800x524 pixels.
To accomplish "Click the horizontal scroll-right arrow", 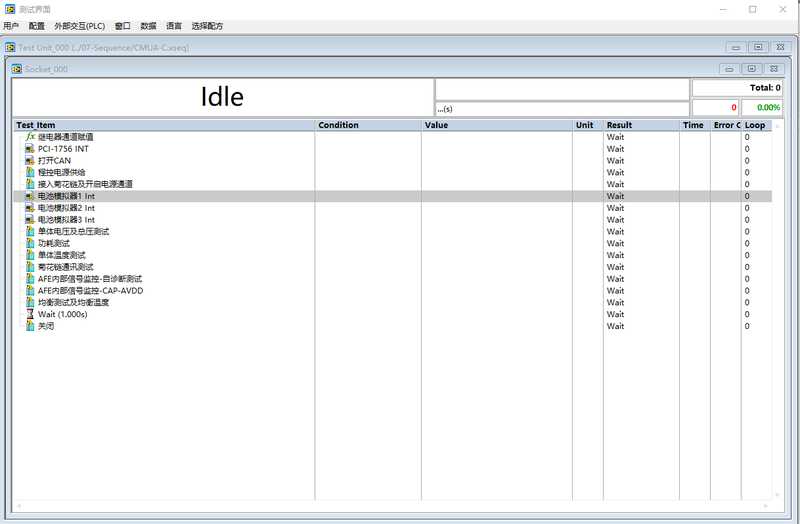I will (x=766, y=506).
